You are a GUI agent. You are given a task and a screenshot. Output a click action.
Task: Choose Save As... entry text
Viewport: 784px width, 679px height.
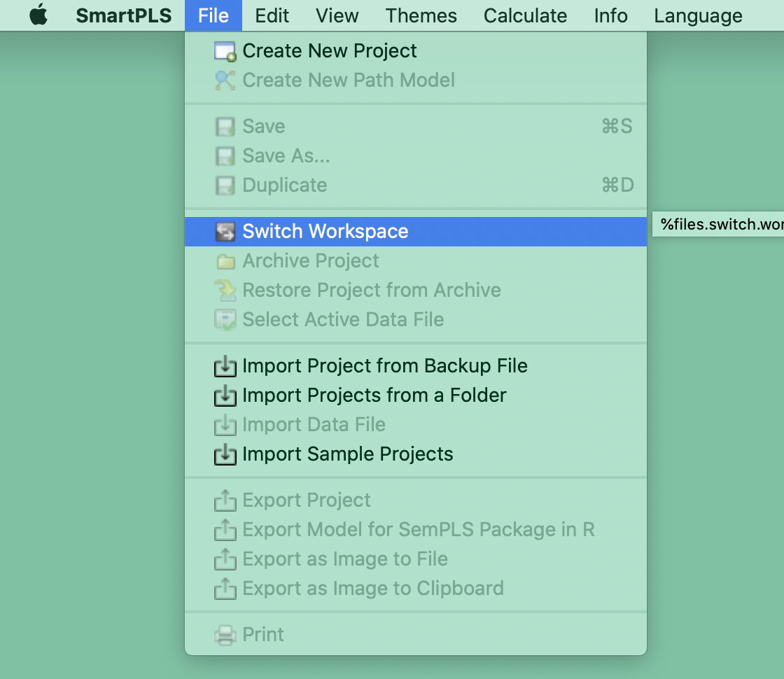click(x=286, y=156)
